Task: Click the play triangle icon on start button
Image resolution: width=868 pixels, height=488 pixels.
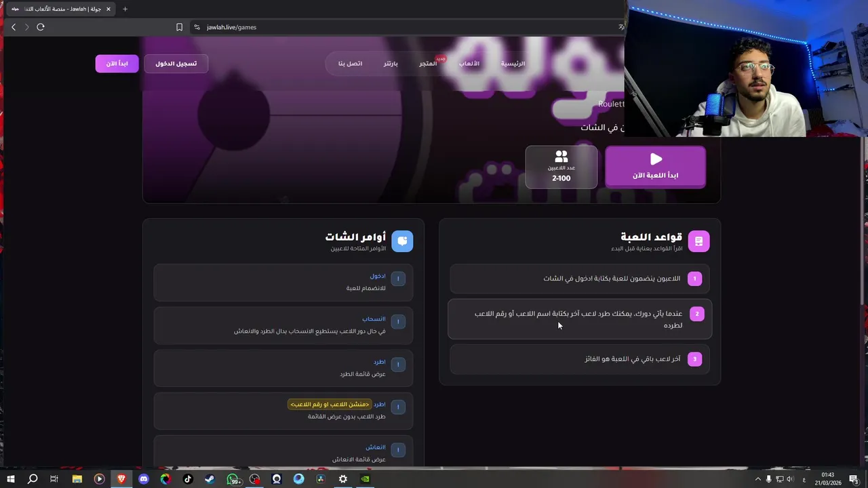Action: pos(656,159)
